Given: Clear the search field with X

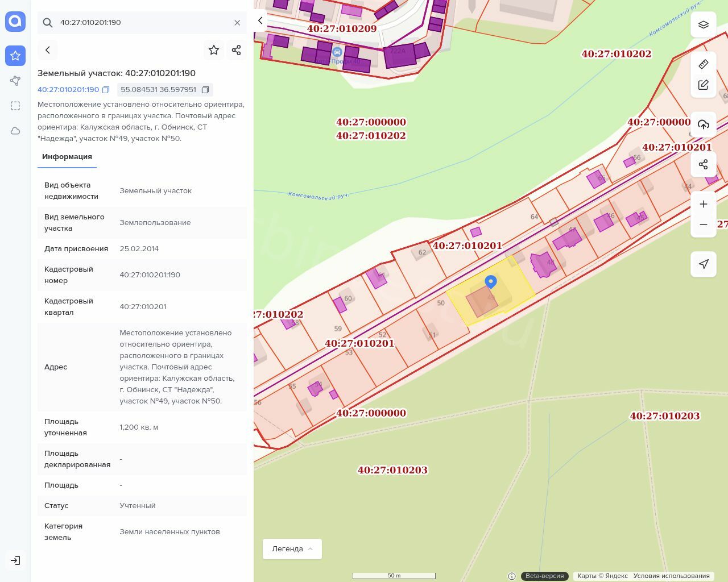Looking at the screenshot, I should click(237, 23).
